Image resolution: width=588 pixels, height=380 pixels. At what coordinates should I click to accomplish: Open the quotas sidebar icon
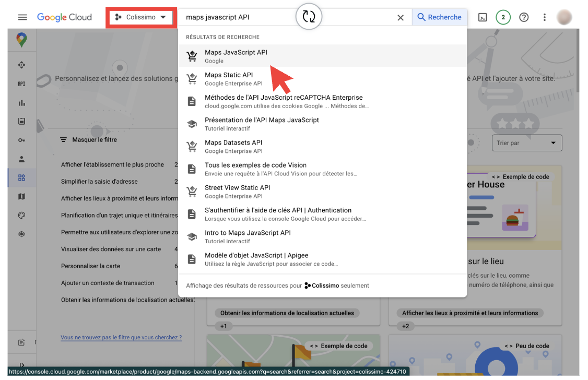pos(22,121)
